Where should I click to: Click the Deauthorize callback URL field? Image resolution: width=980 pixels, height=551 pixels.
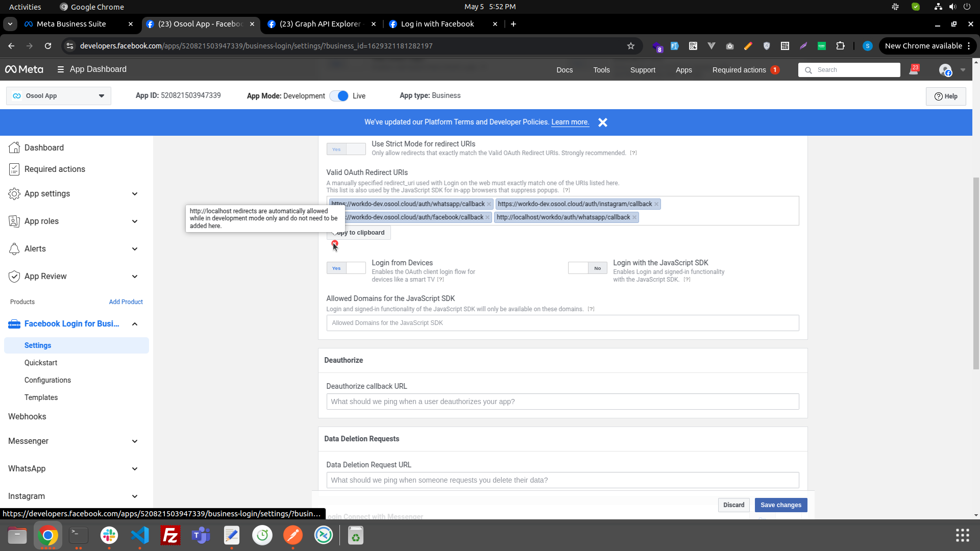point(562,402)
